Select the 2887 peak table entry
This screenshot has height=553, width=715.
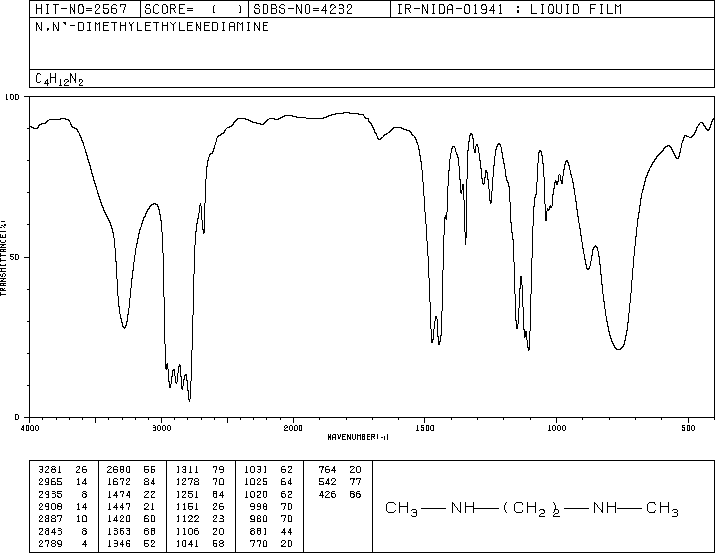[x=50, y=519]
